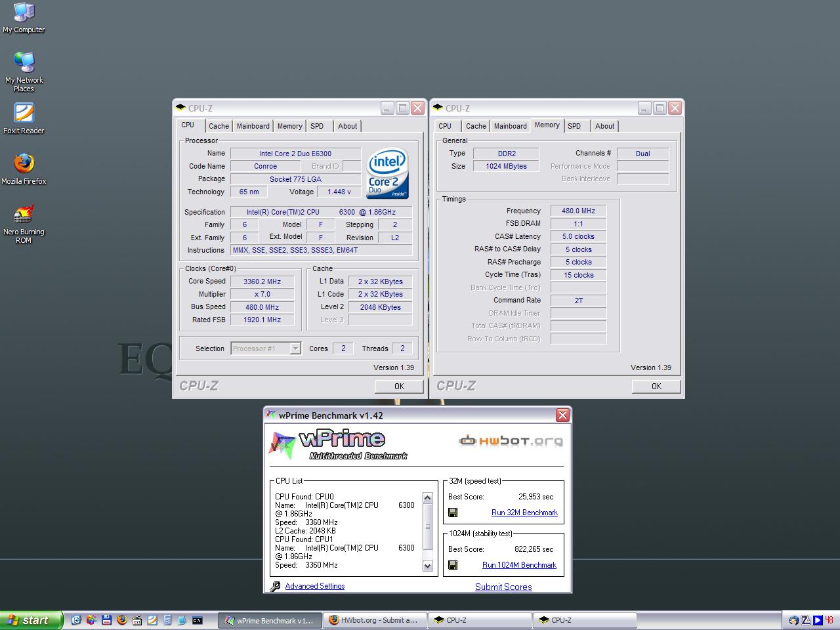Open Mainboard tab in left CPU-Z

(253, 126)
